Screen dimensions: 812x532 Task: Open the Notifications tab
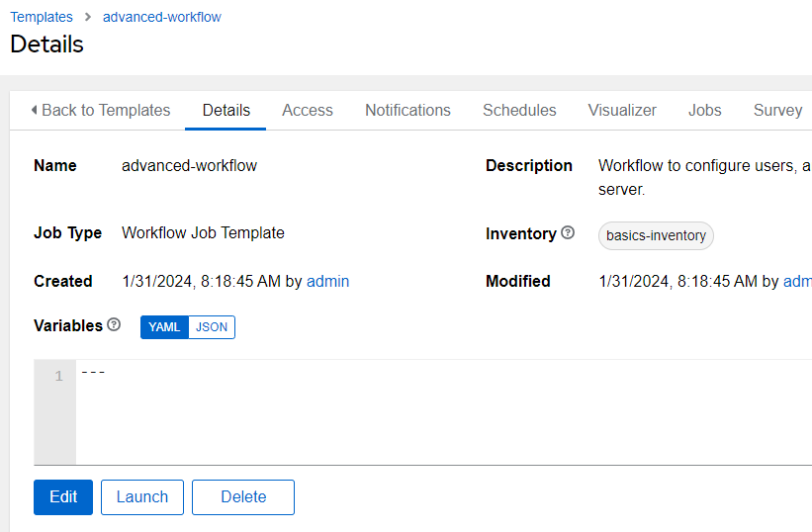tap(407, 110)
